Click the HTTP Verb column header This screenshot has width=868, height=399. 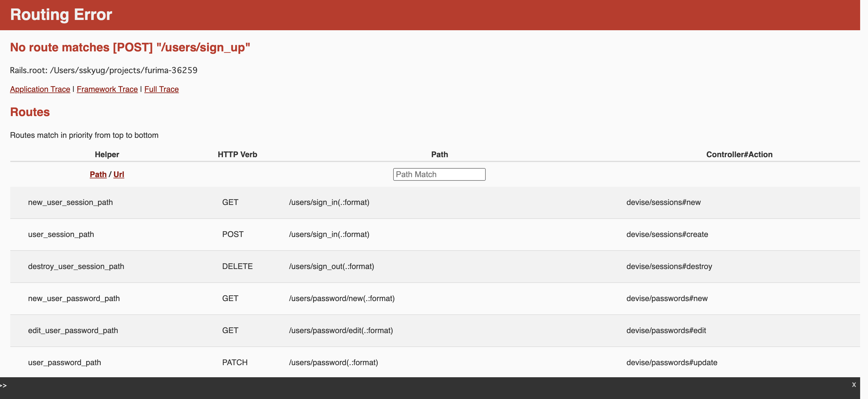(x=237, y=154)
